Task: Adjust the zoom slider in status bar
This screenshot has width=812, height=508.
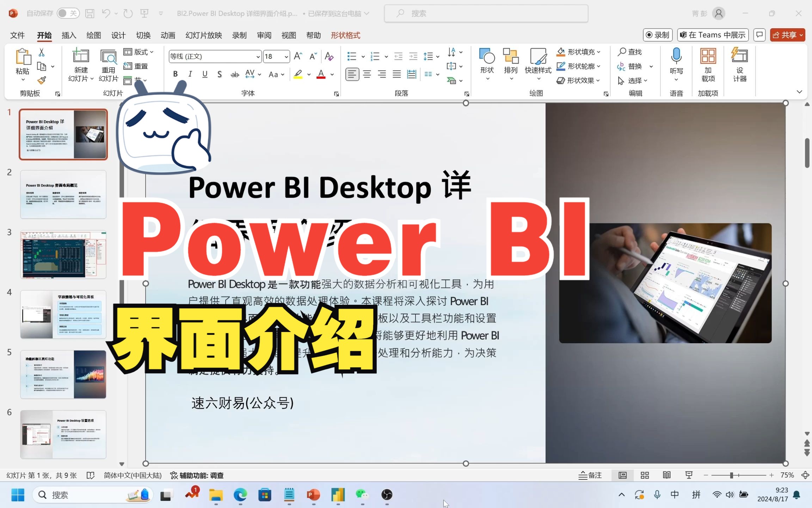Action: [x=732, y=475]
